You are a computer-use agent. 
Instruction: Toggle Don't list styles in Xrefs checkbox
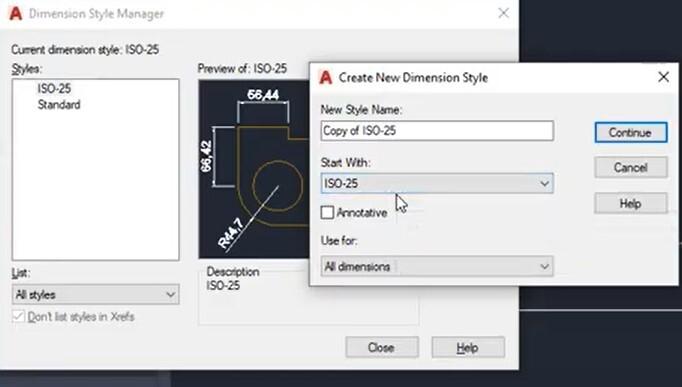(x=18, y=316)
